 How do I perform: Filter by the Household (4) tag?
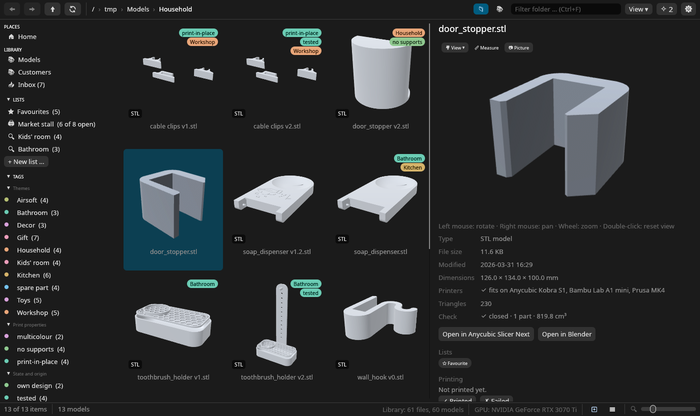coord(39,250)
